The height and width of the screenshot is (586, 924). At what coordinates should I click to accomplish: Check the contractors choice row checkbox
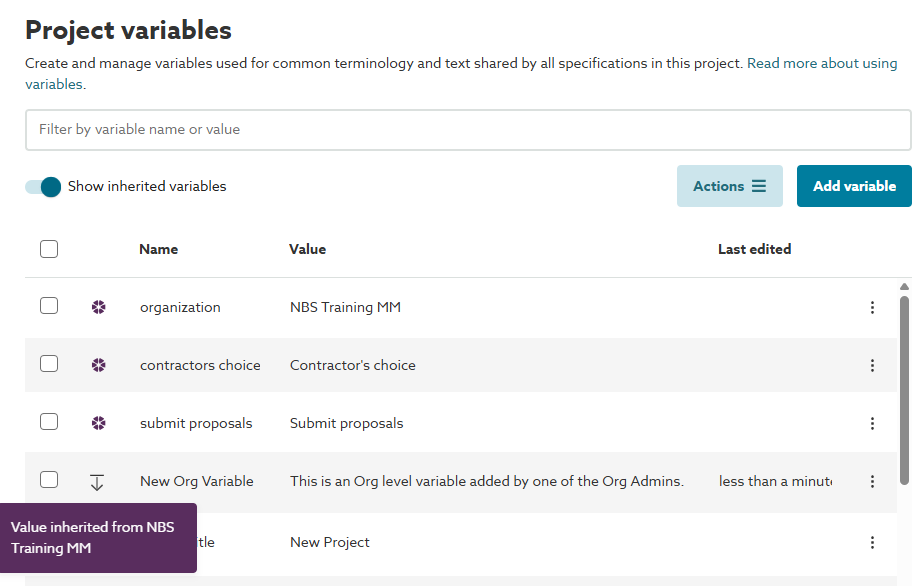pyautogui.click(x=49, y=364)
